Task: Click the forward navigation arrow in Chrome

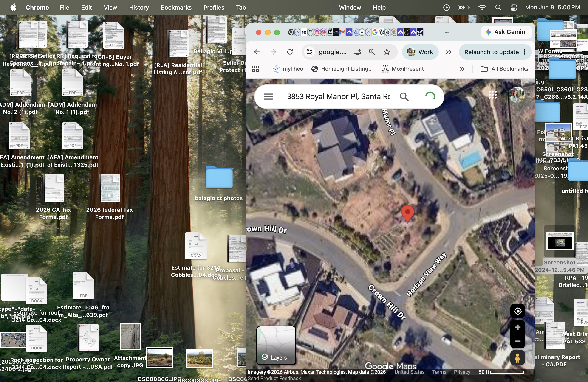Action: 273,52
